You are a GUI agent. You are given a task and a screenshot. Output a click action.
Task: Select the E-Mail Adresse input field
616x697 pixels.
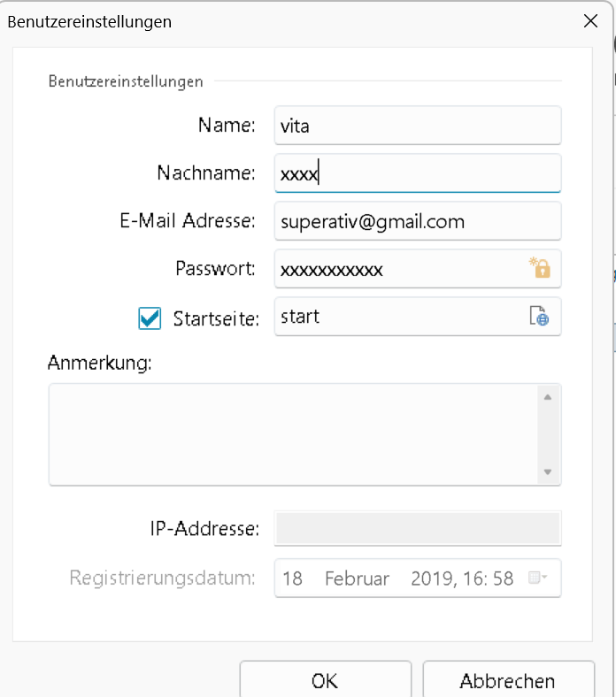pyautogui.click(x=418, y=221)
